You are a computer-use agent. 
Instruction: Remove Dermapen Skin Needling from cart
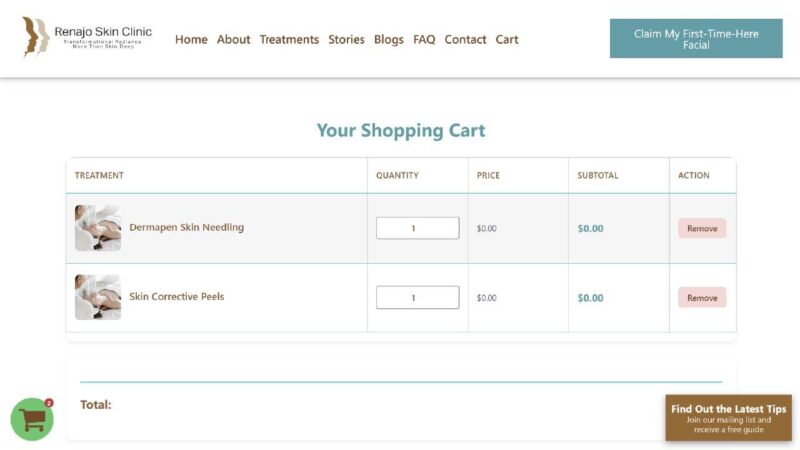coord(702,228)
